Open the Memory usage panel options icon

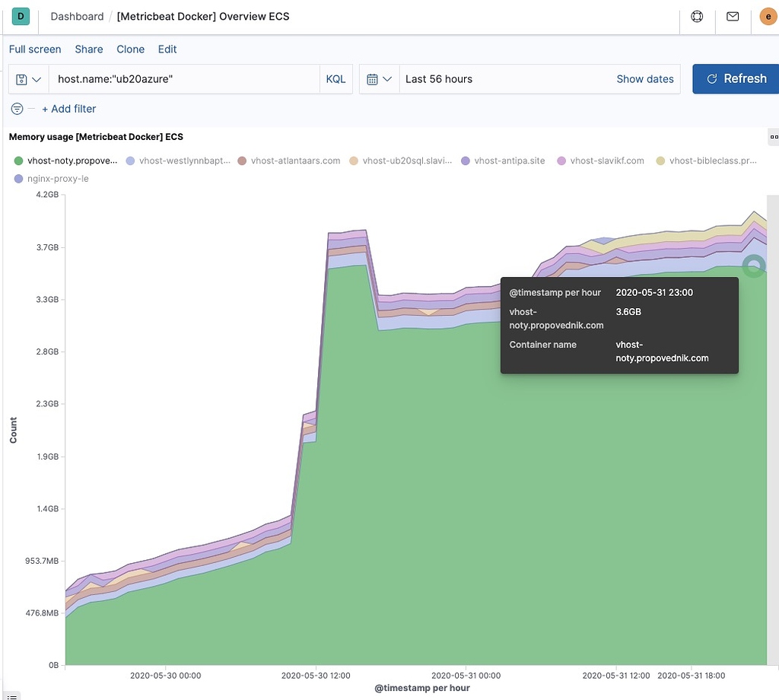point(774,137)
